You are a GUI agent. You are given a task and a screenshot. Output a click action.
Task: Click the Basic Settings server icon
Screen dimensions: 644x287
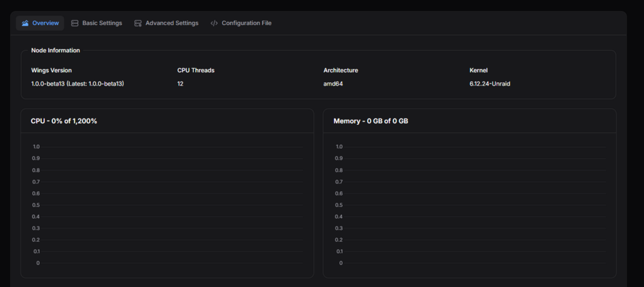75,23
